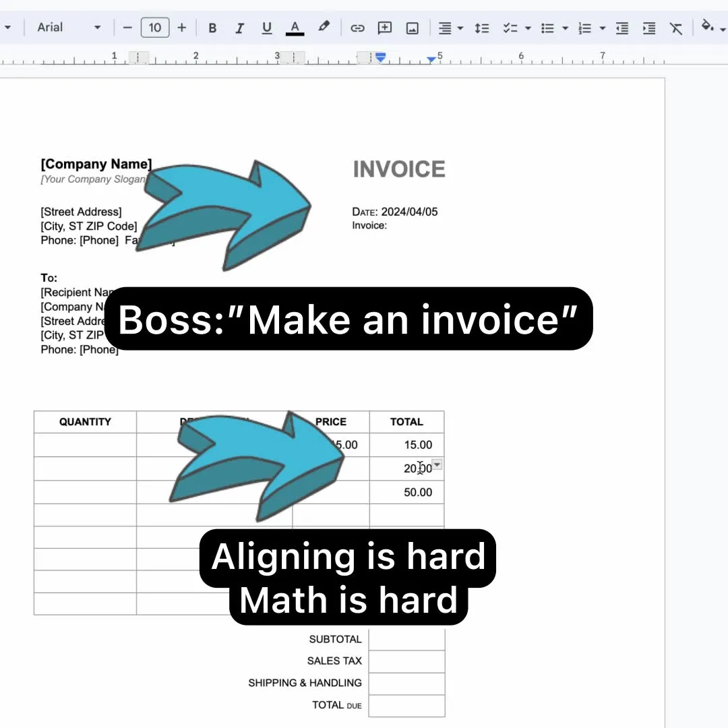The image size is (728, 728).
Task: Click the paint bucket background color icon
Action: click(x=707, y=26)
